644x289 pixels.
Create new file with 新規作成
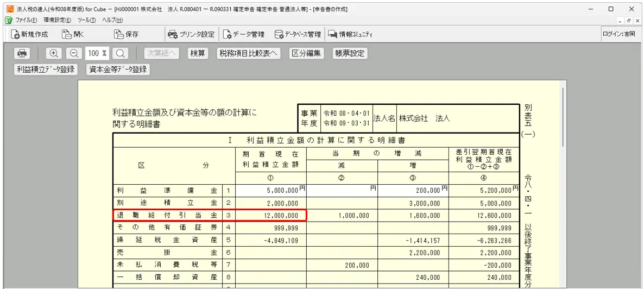click(x=29, y=35)
